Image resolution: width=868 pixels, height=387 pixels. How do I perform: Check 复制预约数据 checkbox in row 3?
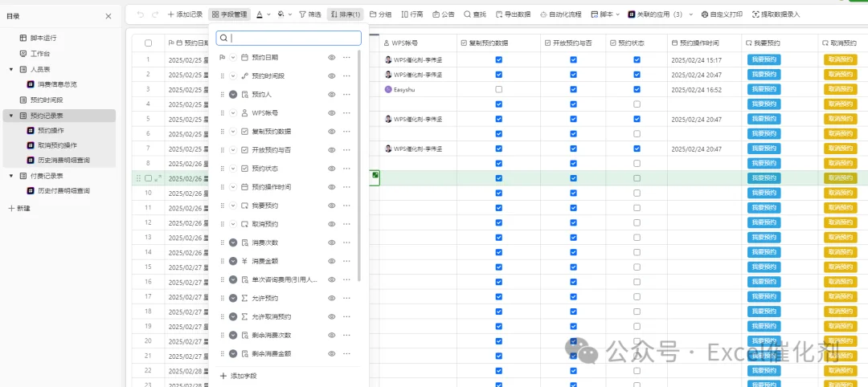click(499, 89)
